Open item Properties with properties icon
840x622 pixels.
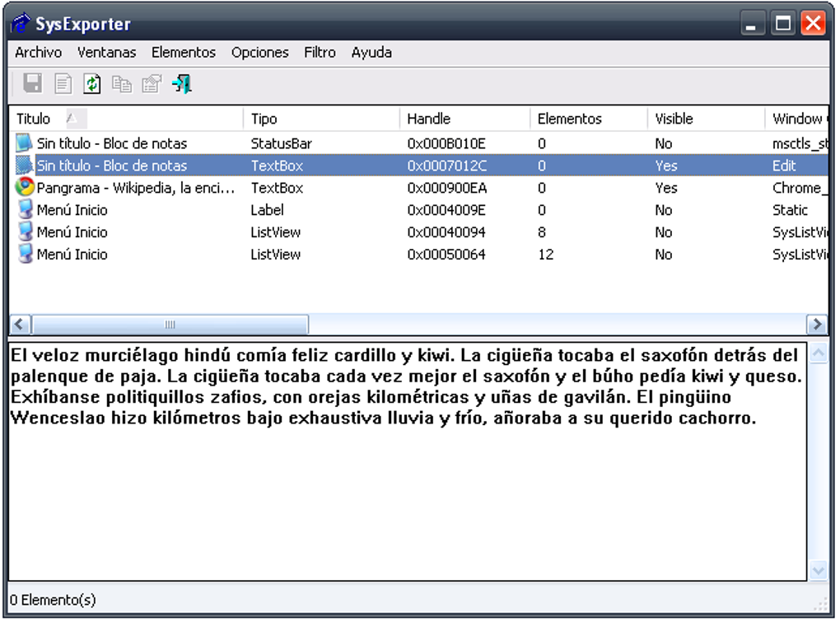click(x=151, y=83)
